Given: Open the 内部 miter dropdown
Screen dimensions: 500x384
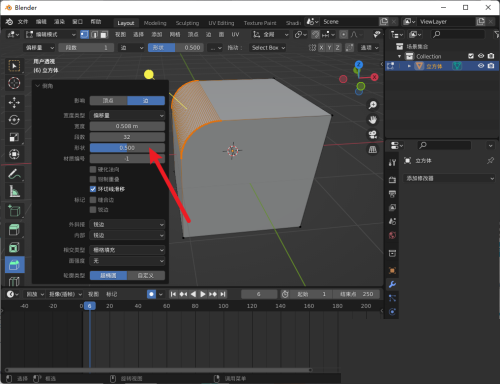Looking at the screenshot, I should [x=127, y=235].
